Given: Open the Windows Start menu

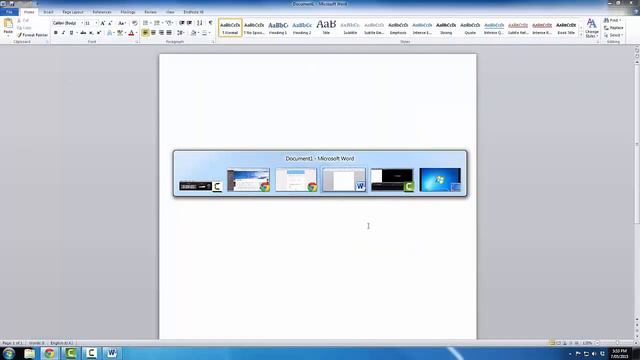Looking at the screenshot, I should coord(9,353).
